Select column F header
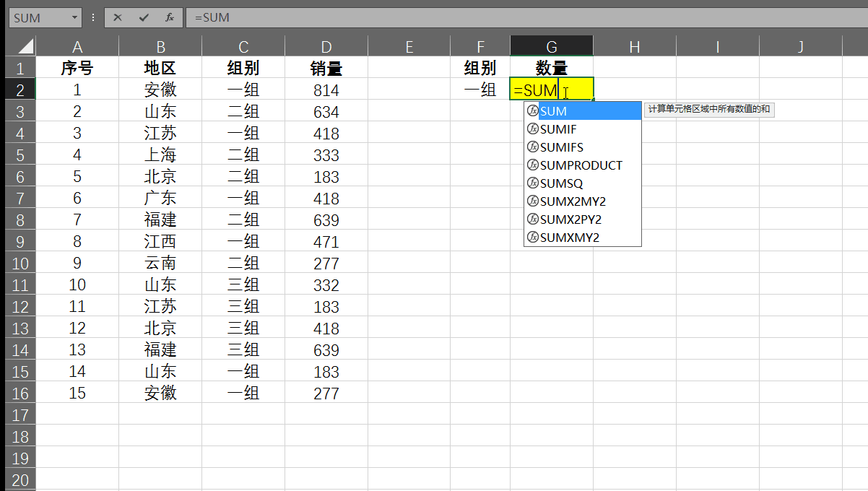Screen dimensions: 868x491 480,47
